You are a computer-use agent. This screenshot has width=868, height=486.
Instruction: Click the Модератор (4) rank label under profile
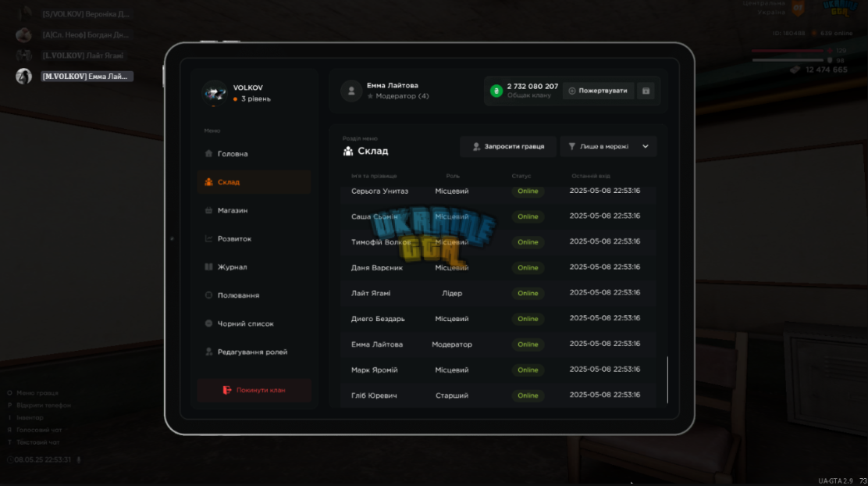pos(402,96)
